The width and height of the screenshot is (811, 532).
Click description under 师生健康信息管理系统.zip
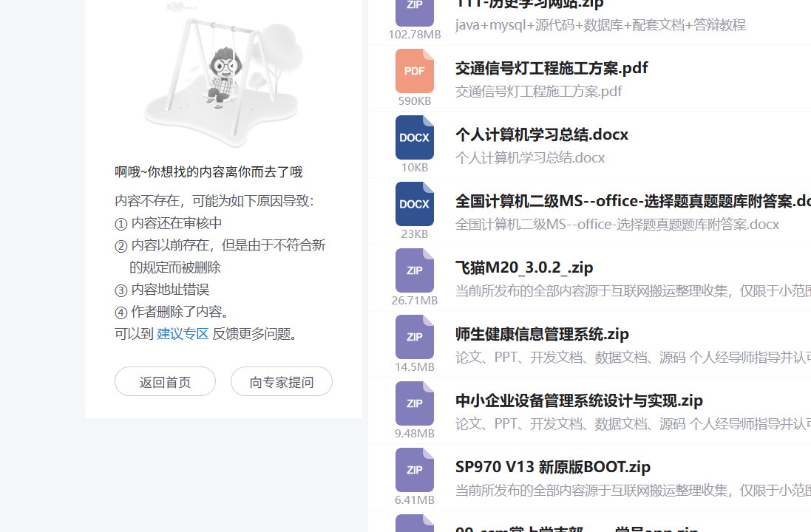[x=633, y=357]
